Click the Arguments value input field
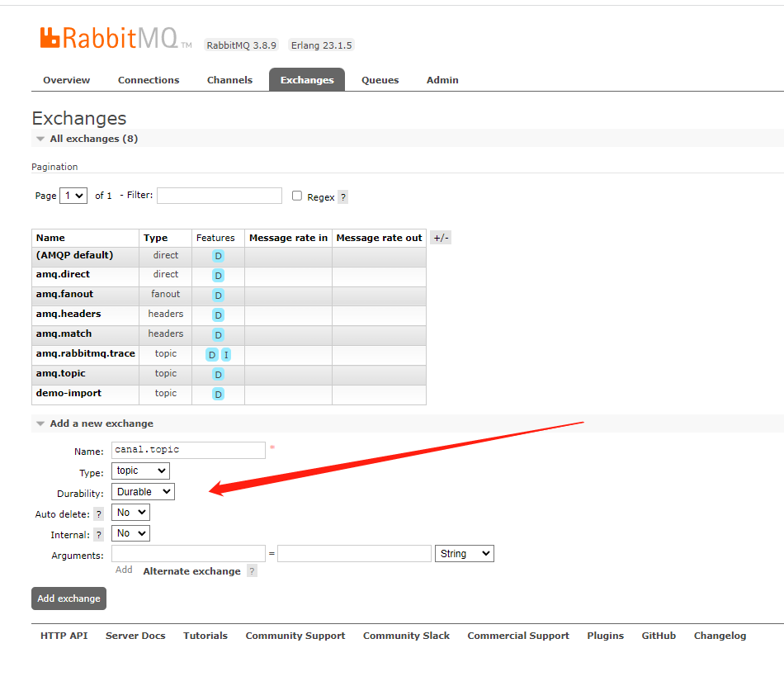 coord(355,553)
